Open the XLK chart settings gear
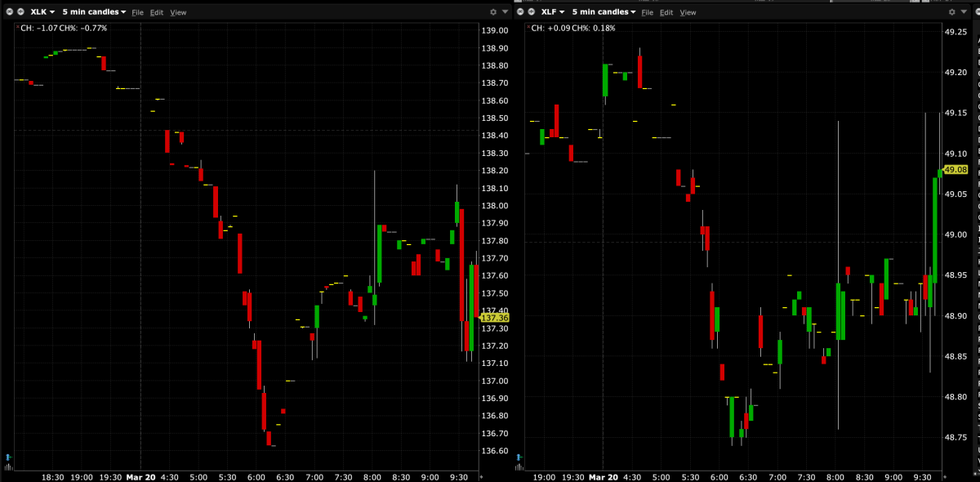 click(492, 12)
